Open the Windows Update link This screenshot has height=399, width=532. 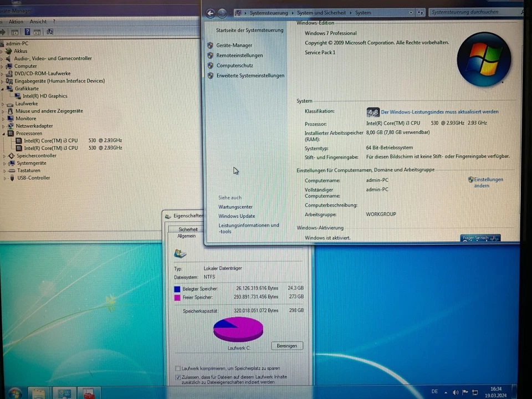pyautogui.click(x=236, y=216)
